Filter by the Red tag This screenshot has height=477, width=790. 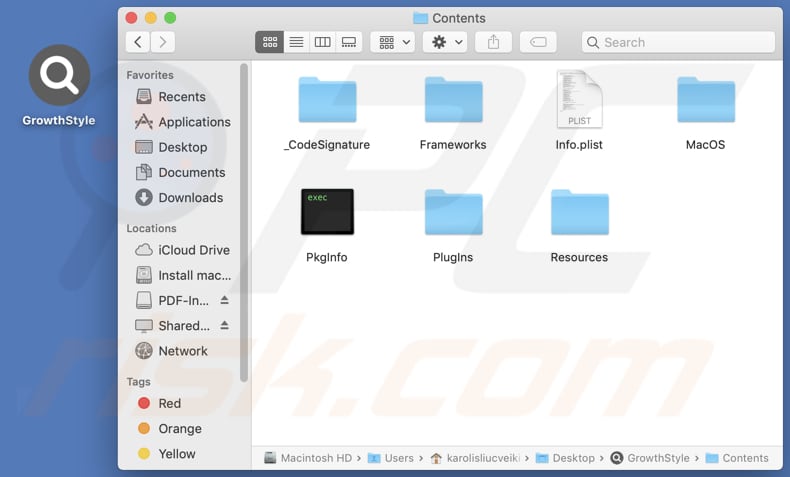pos(159,403)
